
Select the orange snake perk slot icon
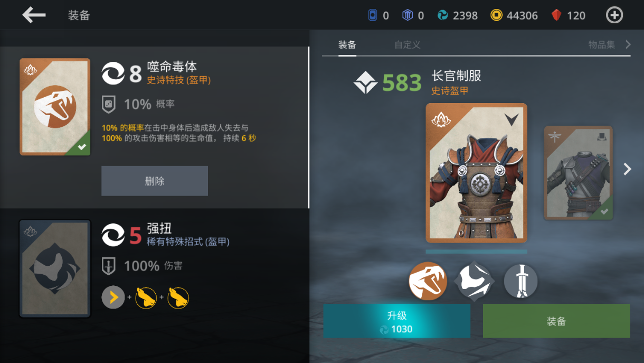tap(428, 281)
